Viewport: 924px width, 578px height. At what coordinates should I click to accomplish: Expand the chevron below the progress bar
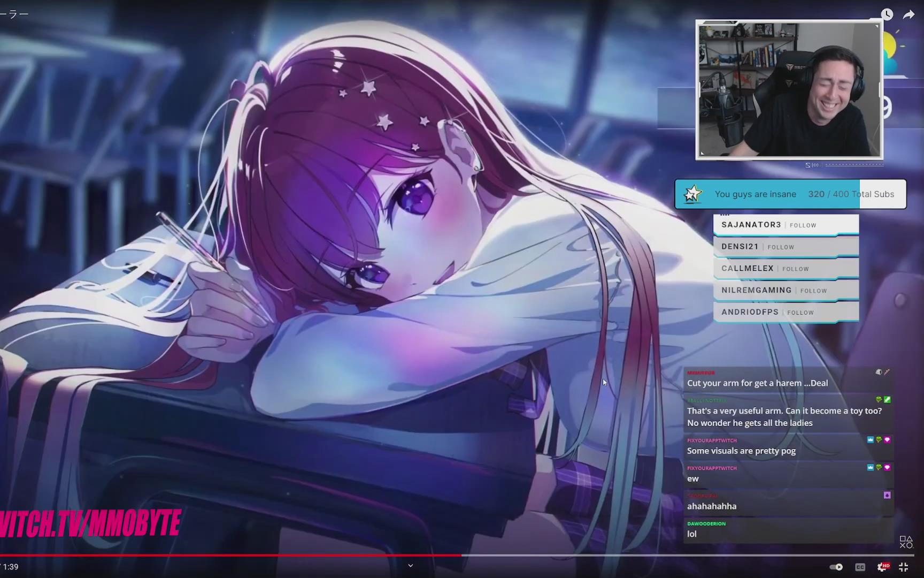click(x=410, y=565)
